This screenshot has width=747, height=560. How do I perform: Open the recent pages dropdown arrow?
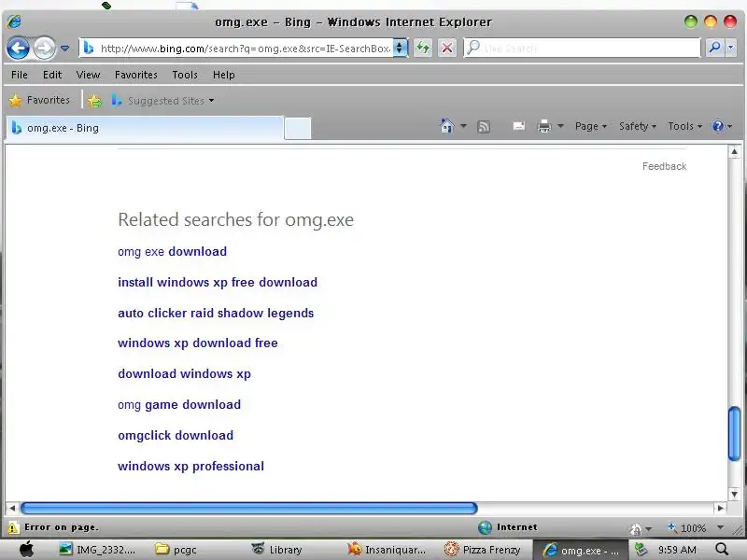[x=65, y=49]
